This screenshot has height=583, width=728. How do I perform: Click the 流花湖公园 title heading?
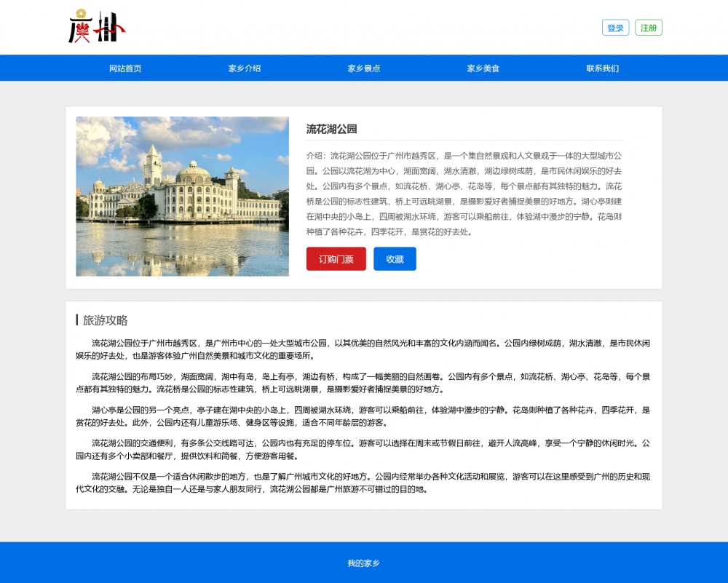pos(332,129)
